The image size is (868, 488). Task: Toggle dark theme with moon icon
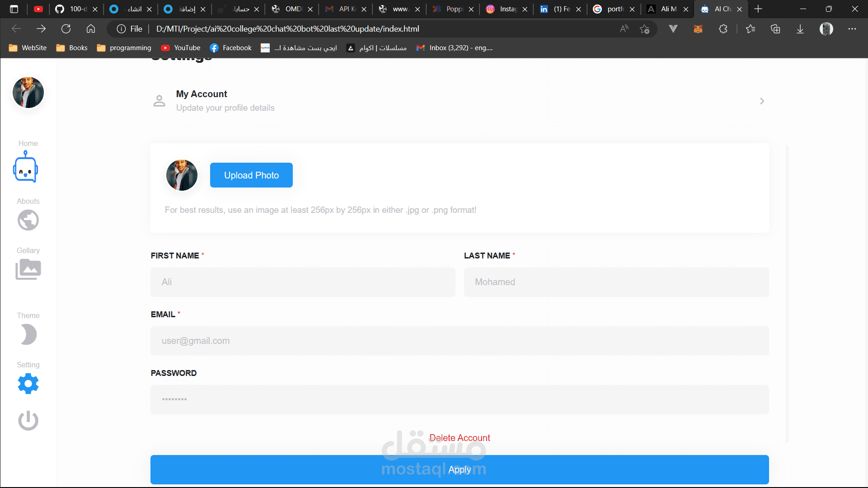pos(28,335)
